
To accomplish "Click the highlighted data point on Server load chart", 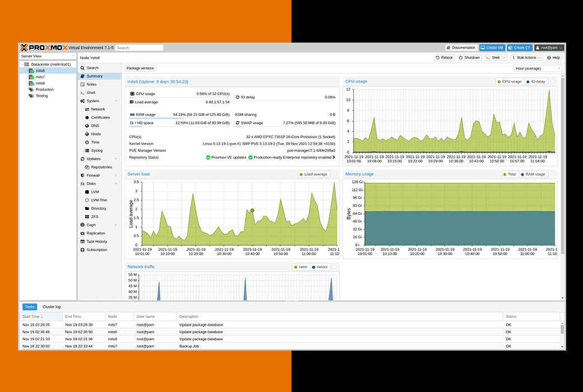I will pyautogui.click(x=252, y=211).
